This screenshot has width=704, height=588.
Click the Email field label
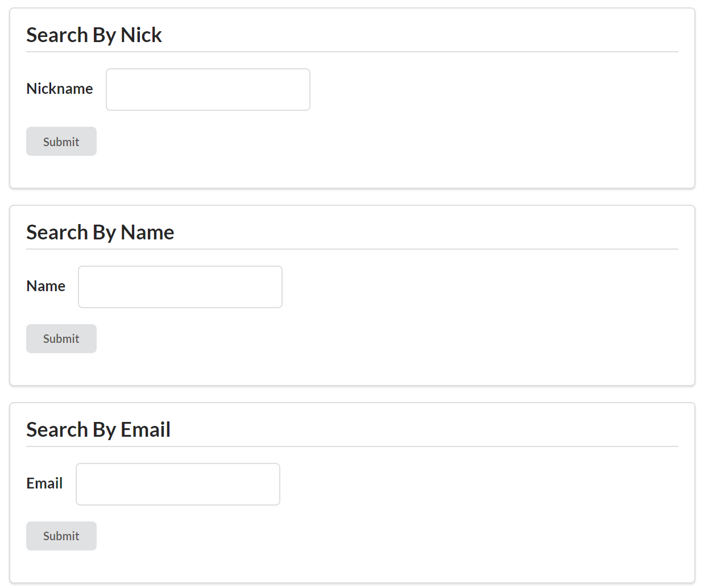point(44,483)
